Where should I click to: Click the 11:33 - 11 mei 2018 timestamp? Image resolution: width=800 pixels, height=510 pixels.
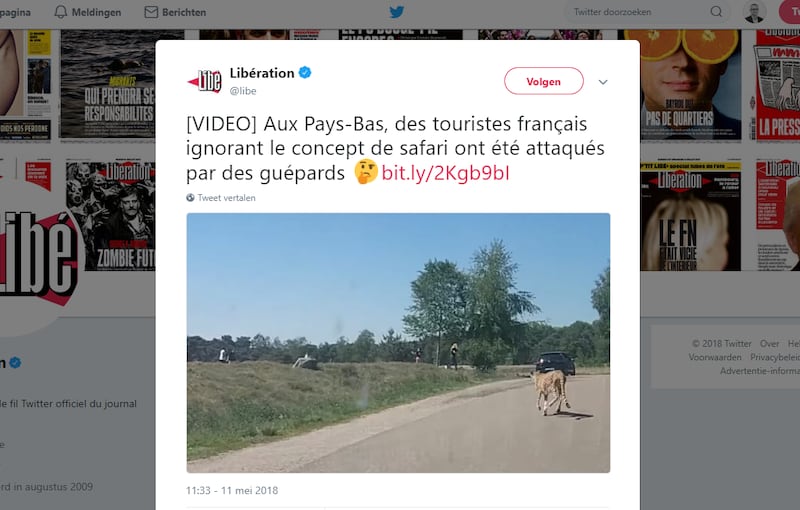(232, 491)
